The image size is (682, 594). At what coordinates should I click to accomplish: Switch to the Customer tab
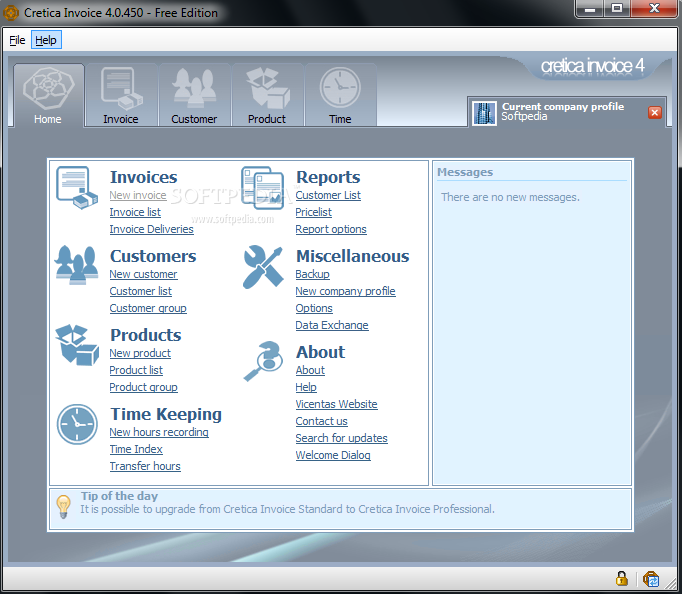pyautogui.click(x=194, y=95)
